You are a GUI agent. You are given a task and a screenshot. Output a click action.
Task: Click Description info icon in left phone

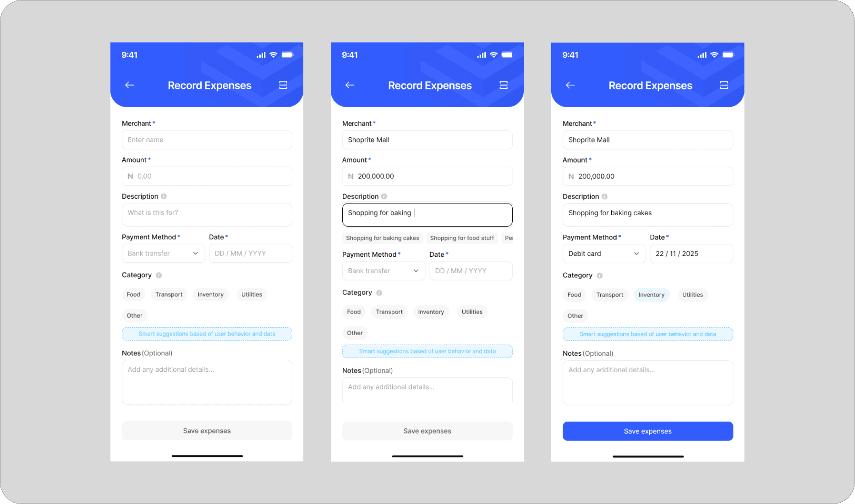tap(164, 196)
